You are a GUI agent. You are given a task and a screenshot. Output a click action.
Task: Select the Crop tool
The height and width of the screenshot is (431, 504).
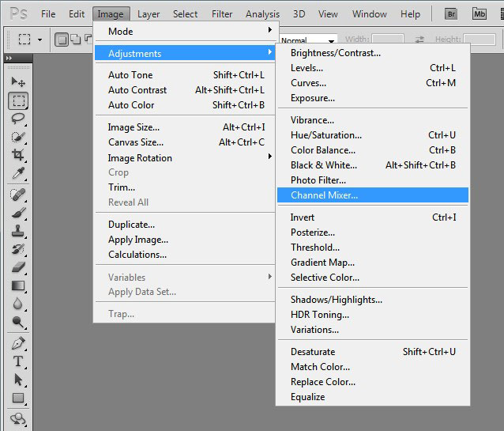(x=18, y=155)
